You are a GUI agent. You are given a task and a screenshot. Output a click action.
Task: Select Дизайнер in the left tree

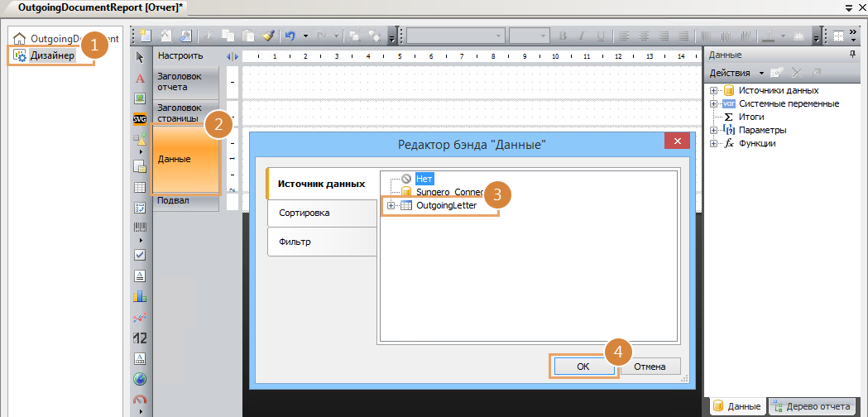52,55
